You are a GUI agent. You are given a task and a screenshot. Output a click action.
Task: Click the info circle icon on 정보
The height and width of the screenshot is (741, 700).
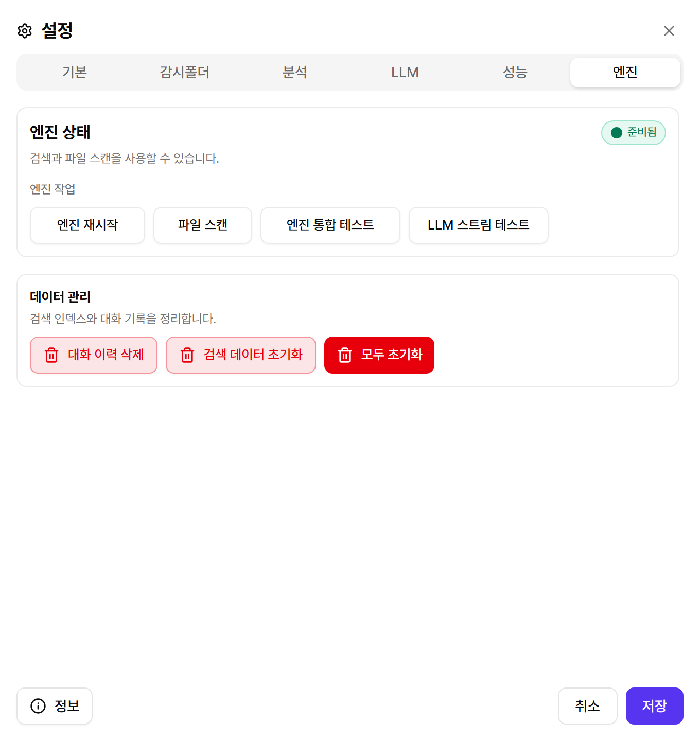[x=38, y=706]
